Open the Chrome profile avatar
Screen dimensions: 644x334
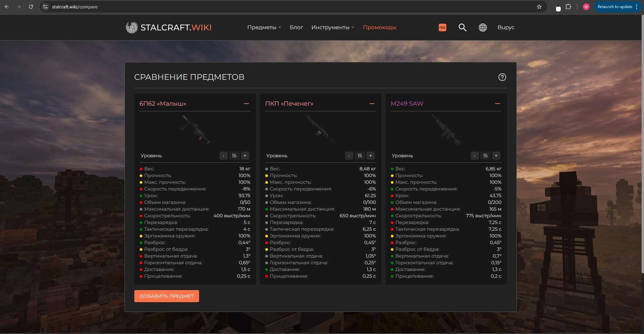pos(586,7)
